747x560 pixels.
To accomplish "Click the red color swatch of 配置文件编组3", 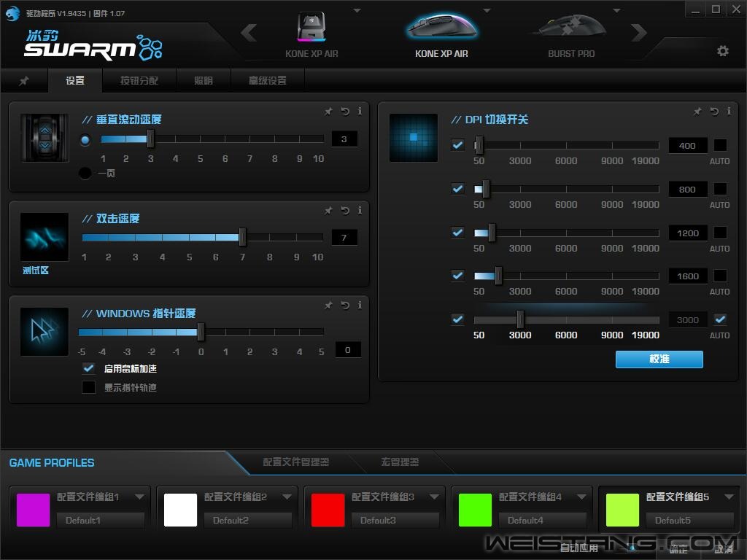I will (x=328, y=510).
